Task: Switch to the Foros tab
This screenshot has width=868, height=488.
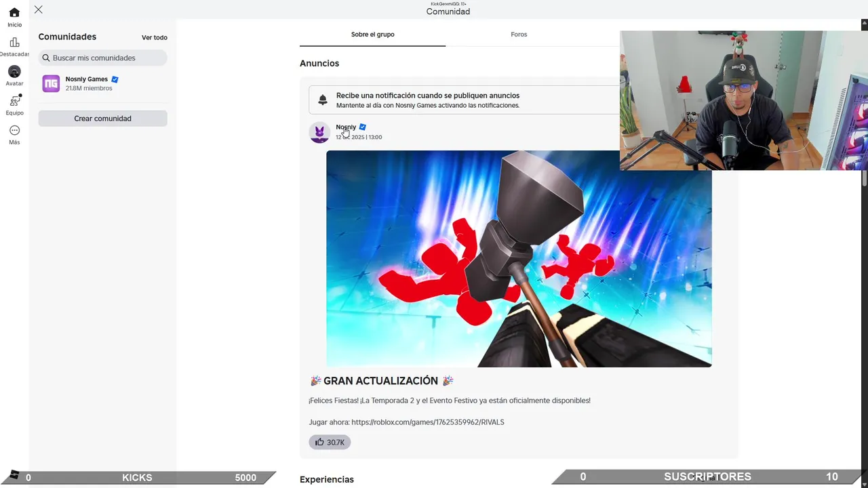Action: pyautogui.click(x=519, y=35)
